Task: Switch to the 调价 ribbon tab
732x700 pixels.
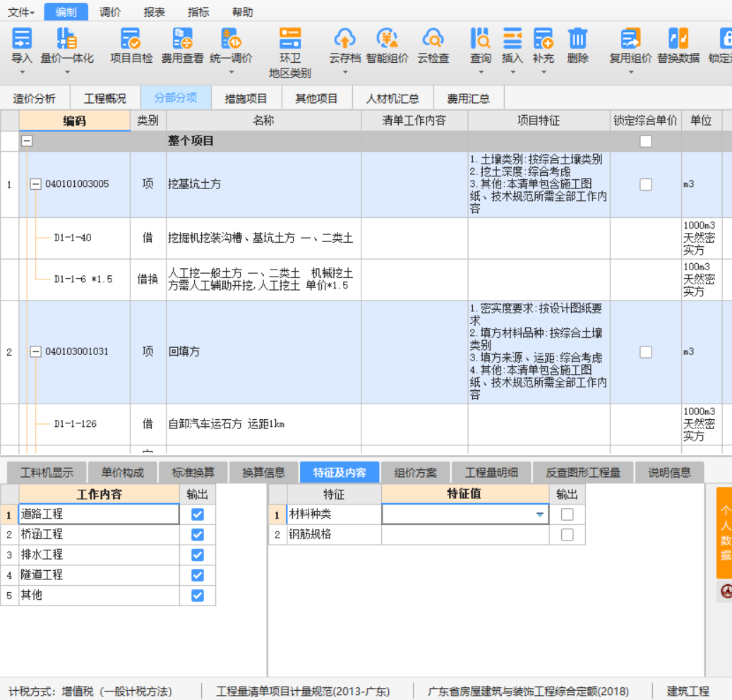Action: [110, 12]
